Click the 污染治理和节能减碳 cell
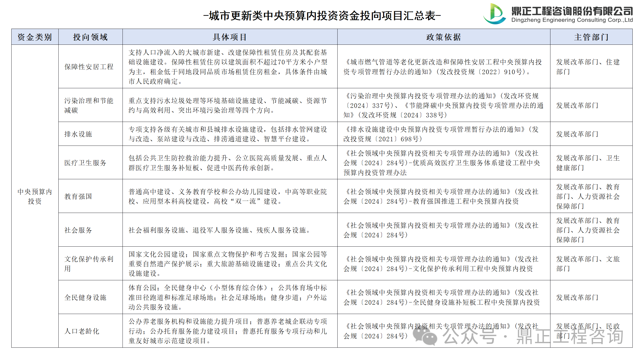The image size is (644, 362). point(89,105)
